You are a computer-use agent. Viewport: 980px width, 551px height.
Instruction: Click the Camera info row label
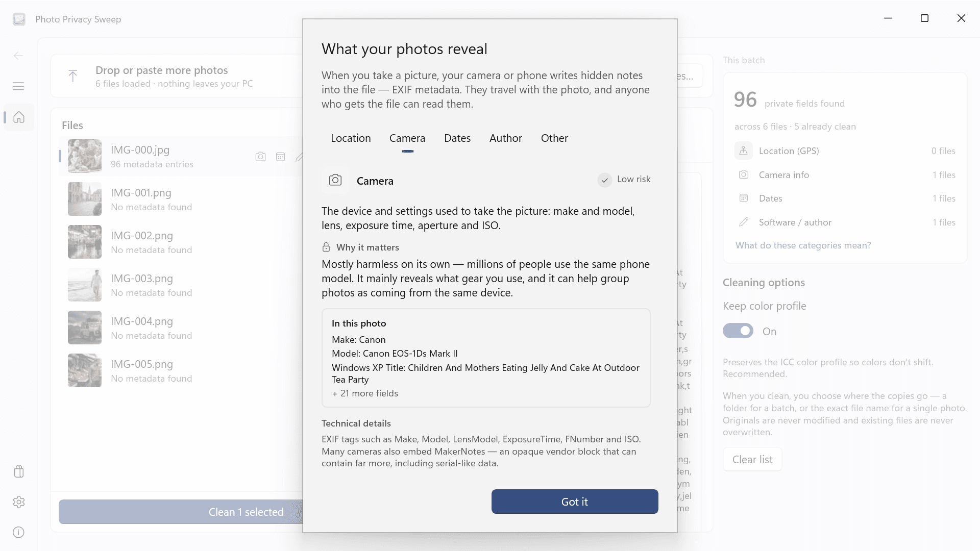click(x=784, y=175)
